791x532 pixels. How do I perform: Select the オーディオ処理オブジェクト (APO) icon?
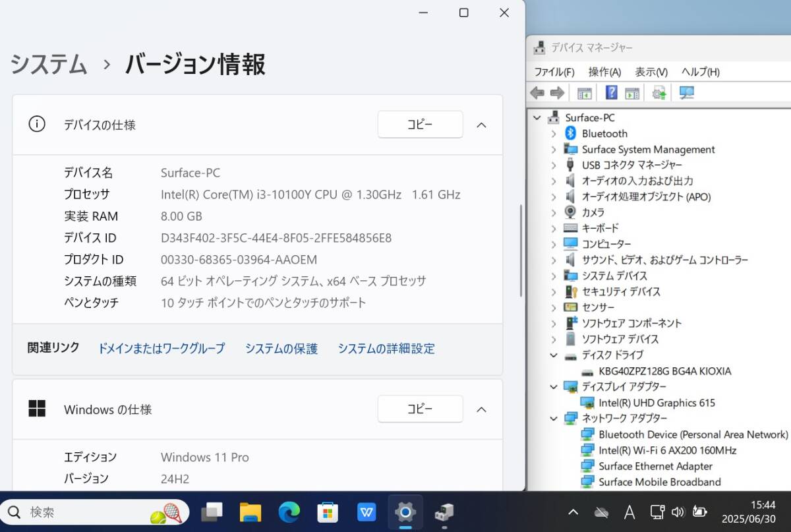571,197
